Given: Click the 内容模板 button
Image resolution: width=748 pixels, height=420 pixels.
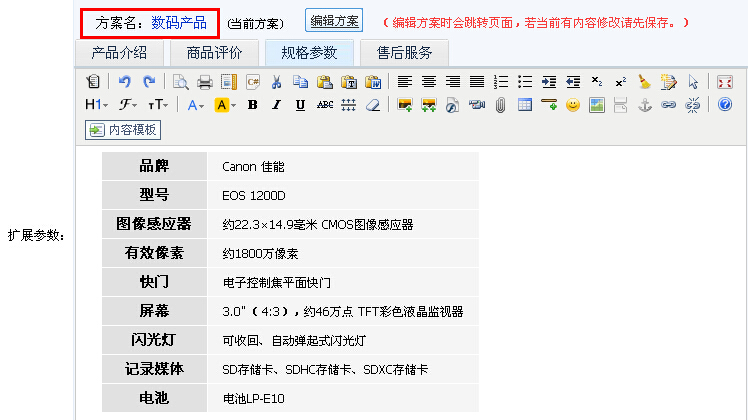Looking at the screenshot, I should (123, 130).
